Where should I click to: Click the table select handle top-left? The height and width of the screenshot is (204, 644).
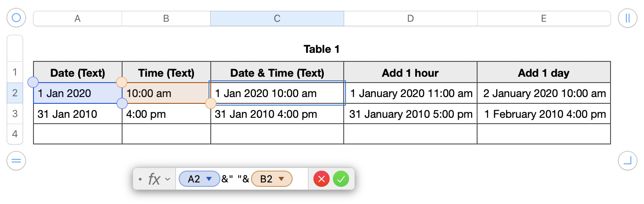[16, 18]
